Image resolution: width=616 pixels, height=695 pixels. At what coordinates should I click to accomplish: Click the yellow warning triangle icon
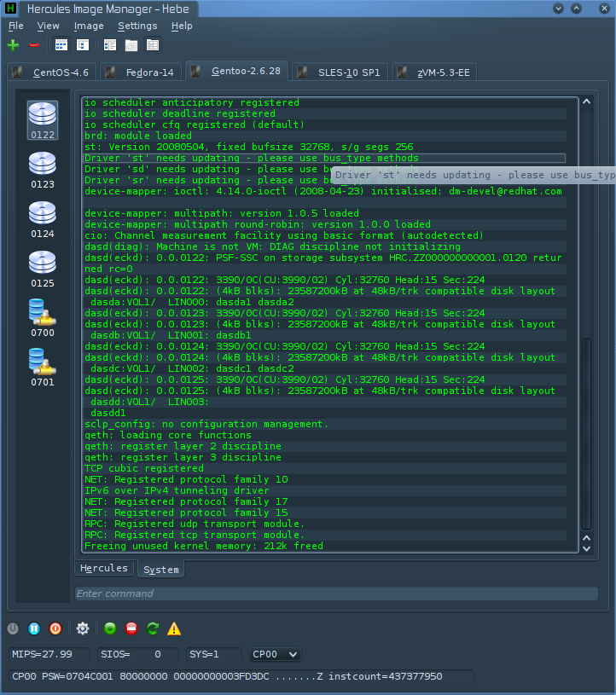(x=174, y=628)
